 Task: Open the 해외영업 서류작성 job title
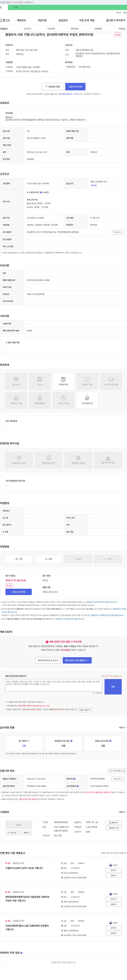tap(27, 899)
